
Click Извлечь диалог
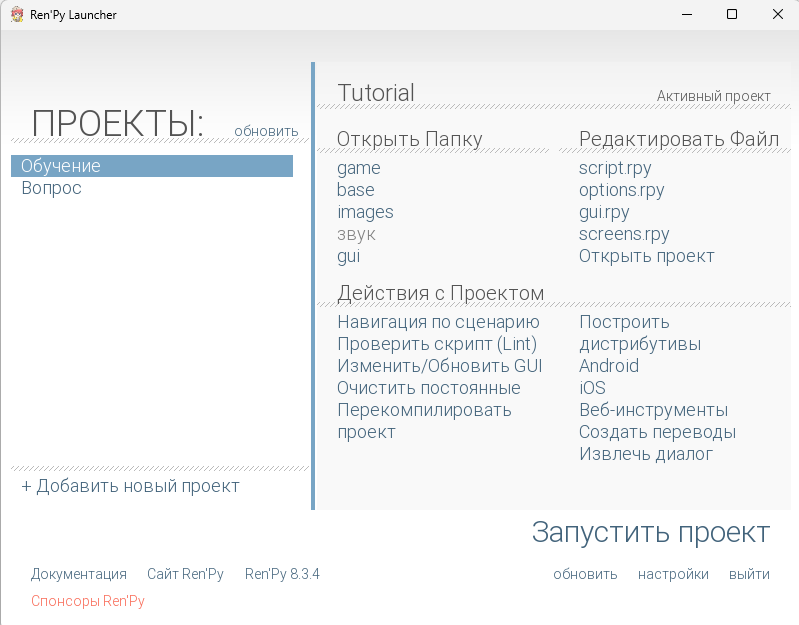click(646, 454)
